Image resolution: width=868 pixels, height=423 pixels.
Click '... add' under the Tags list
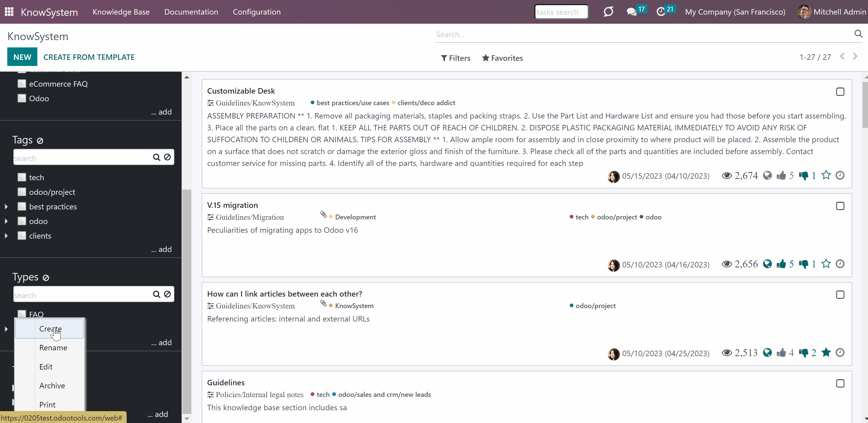[161, 249]
